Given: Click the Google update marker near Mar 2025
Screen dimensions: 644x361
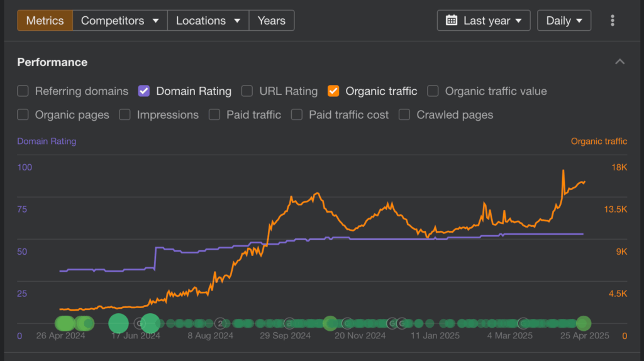Looking at the screenshot, I should click(523, 323).
